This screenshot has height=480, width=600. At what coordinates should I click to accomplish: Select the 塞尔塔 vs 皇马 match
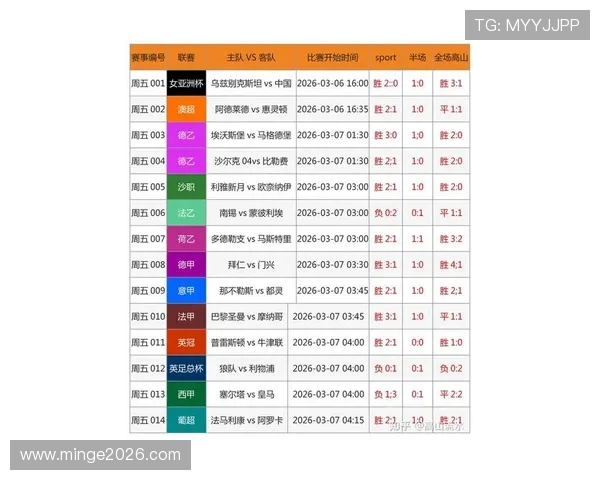tap(247, 394)
